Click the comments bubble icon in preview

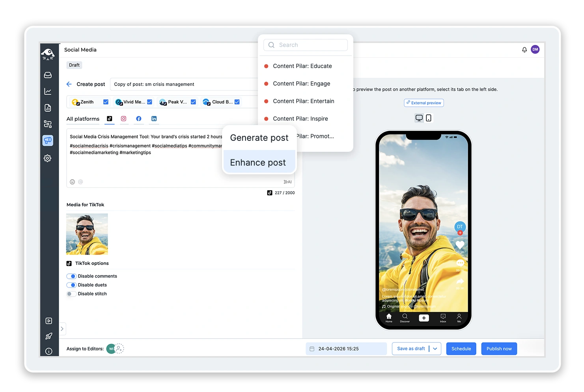[x=460, y=263]
